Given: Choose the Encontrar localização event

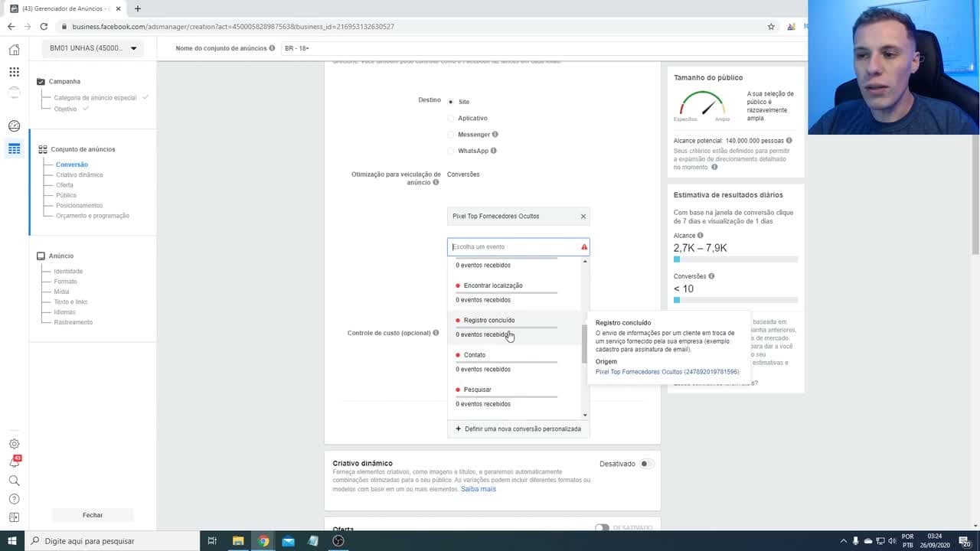Looking at the screenshot, I should (514, 292).
